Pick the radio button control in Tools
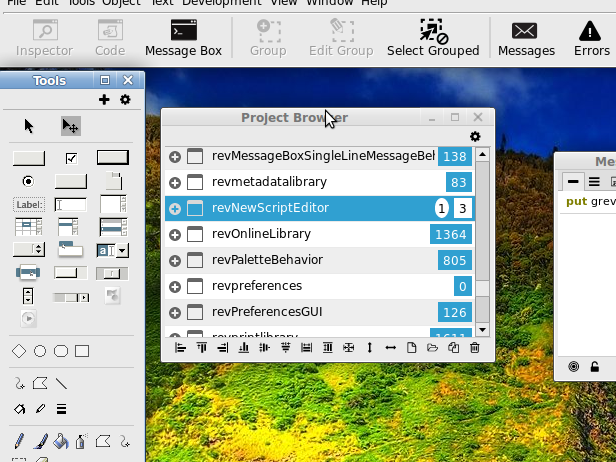Screen dimensions: 616x462 click(28, 181)
